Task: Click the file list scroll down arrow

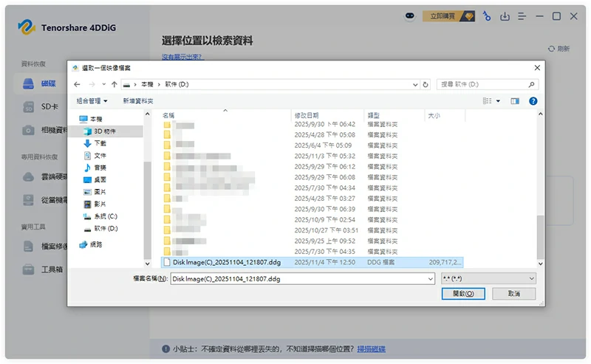Action: pos(541,264)
